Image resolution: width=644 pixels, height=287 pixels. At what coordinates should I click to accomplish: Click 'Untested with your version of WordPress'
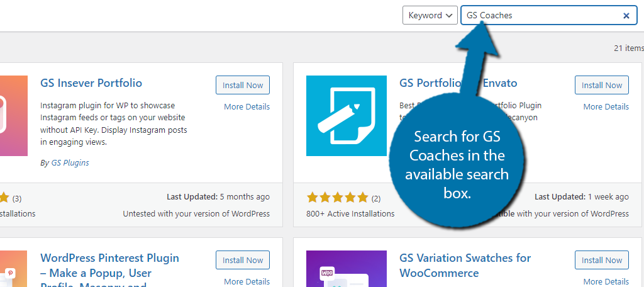coord(196,214)
